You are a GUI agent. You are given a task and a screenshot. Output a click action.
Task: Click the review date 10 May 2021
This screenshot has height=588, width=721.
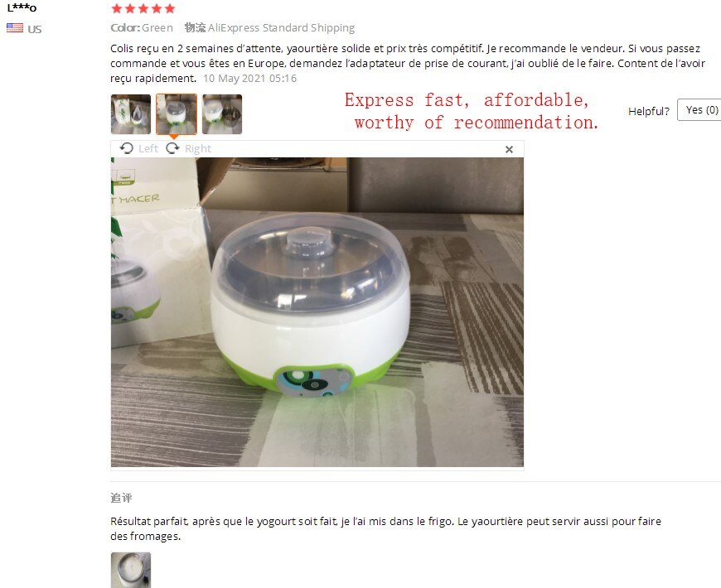tap(249, 79)
